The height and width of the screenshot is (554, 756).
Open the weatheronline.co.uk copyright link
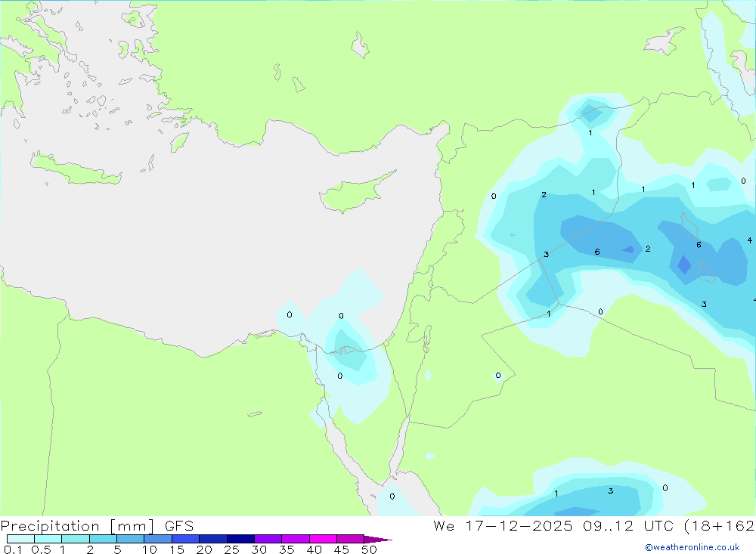click(x=692, y=547)
